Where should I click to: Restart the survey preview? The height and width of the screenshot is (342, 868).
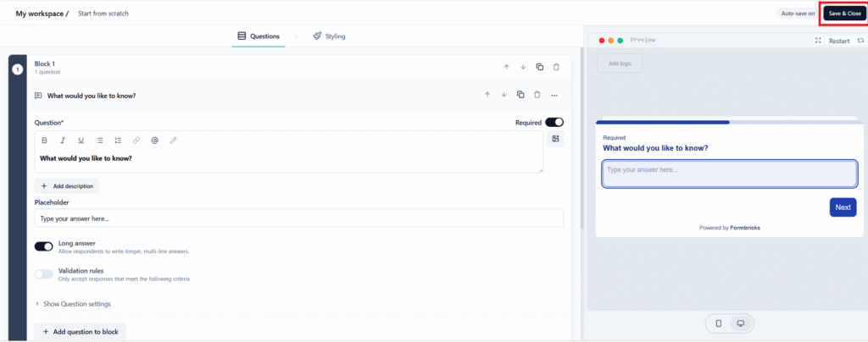click(845, 41)
